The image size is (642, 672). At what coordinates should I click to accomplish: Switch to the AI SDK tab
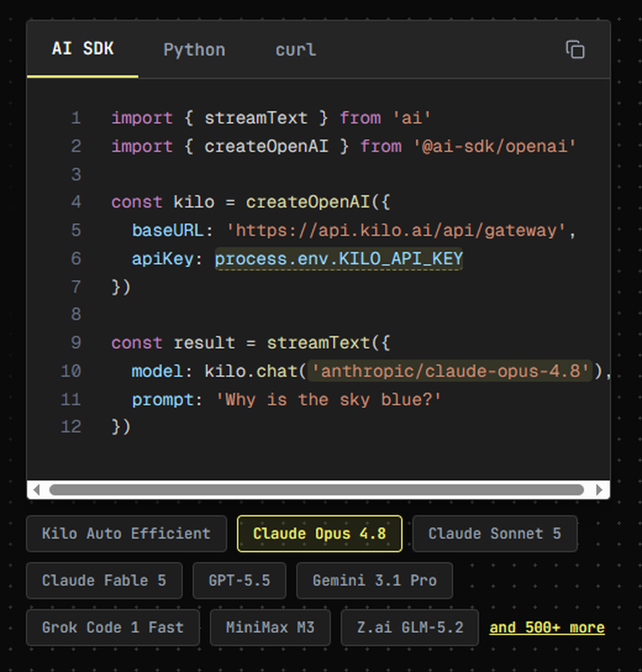click(x=83, y=49)
